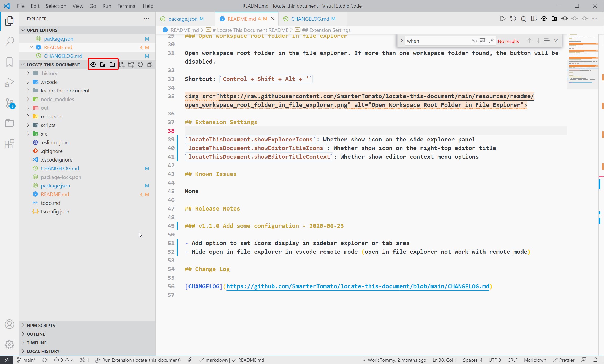Toggle Match Case in find widget
This screenshot has height=364, width=604.
coord(474,41)
